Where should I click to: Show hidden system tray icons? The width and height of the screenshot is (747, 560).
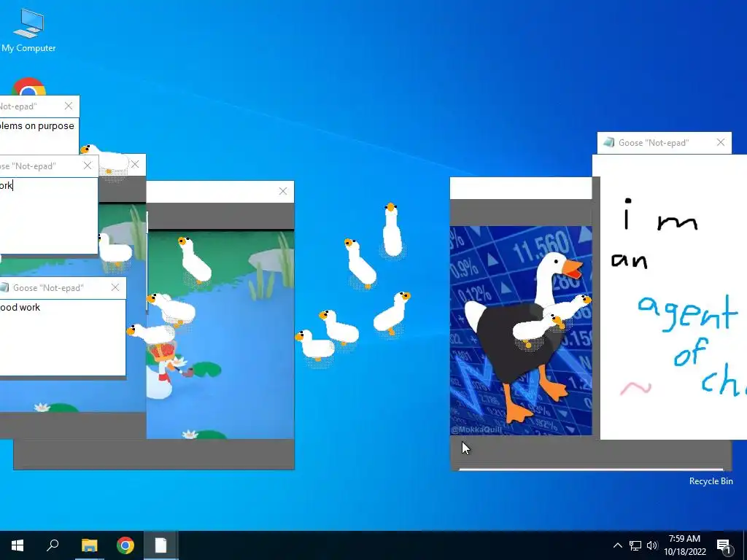617,545
